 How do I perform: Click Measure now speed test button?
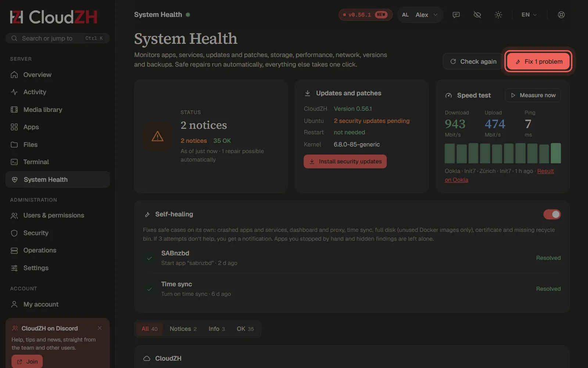(x=533, y=95)
